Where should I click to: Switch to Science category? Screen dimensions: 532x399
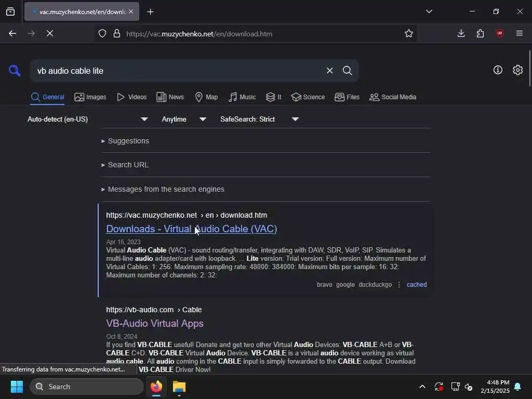click(308, 97)
